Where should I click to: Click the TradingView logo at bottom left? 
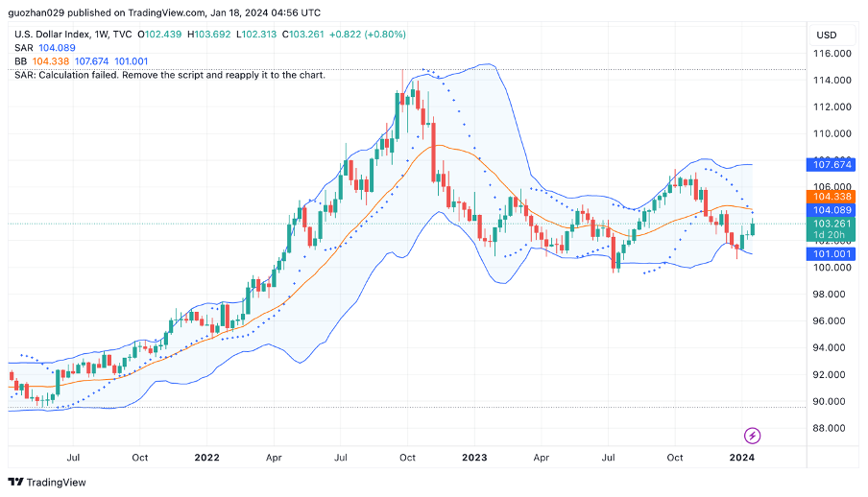pos(46,482)
